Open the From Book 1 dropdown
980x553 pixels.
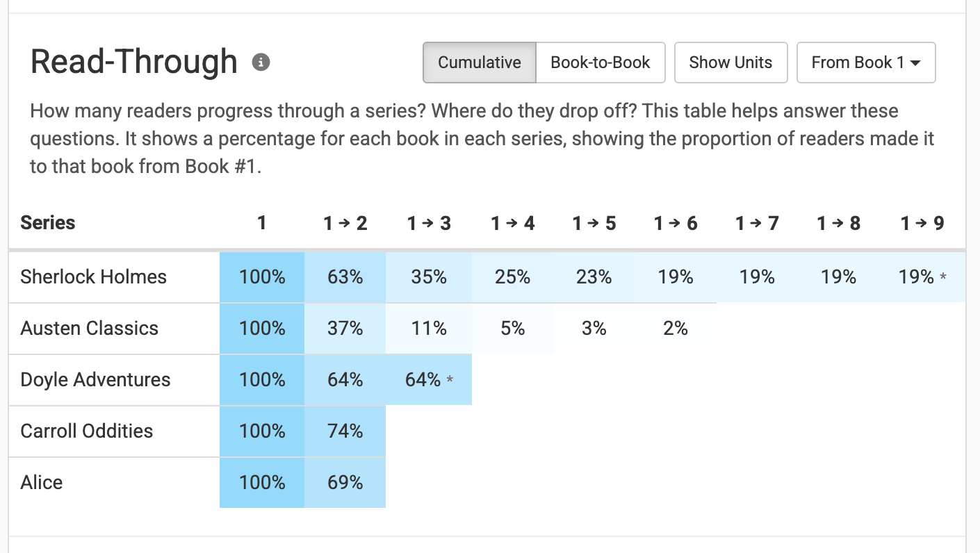(865, 63)
